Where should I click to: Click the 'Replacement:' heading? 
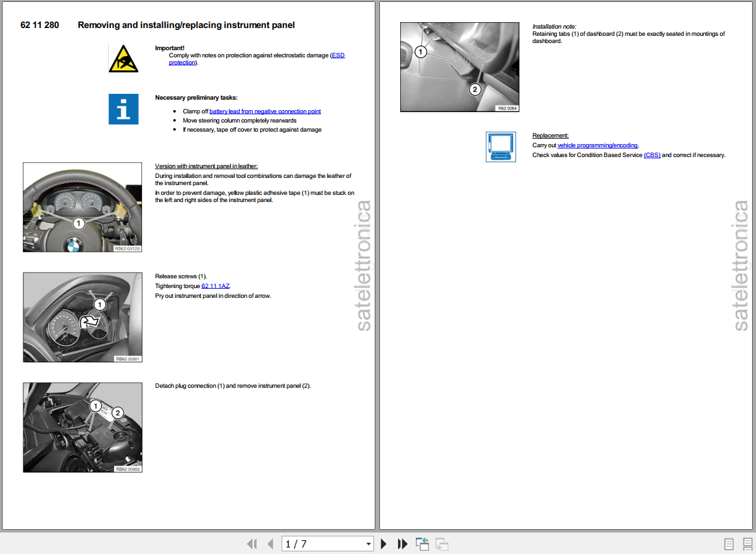(x=551, y=136)
